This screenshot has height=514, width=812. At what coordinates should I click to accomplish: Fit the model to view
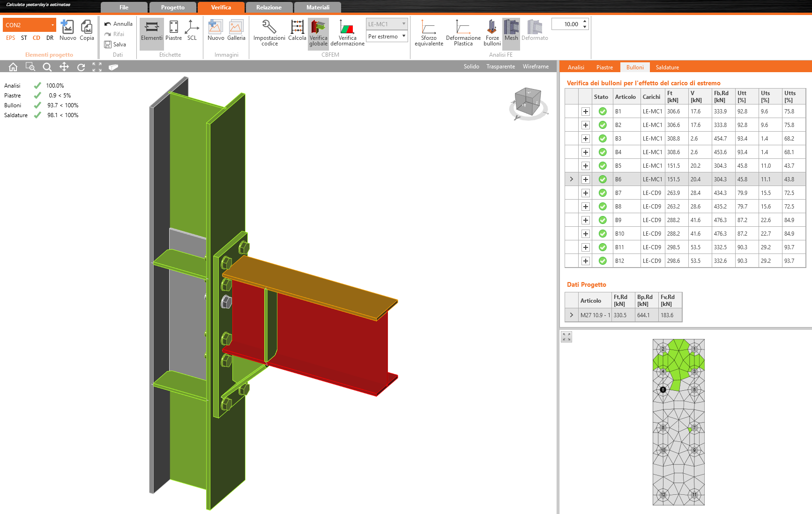(97, 67)
